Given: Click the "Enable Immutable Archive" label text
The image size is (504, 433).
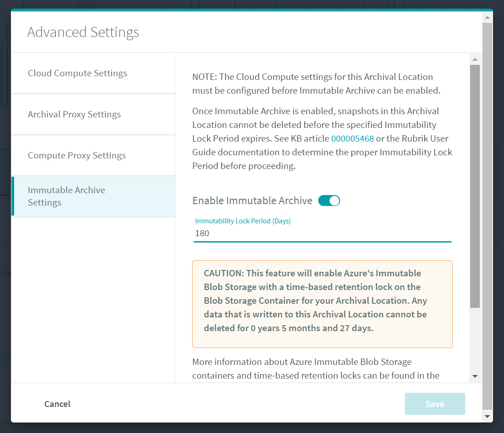Looking at the screenshot, I should (252, 201).
